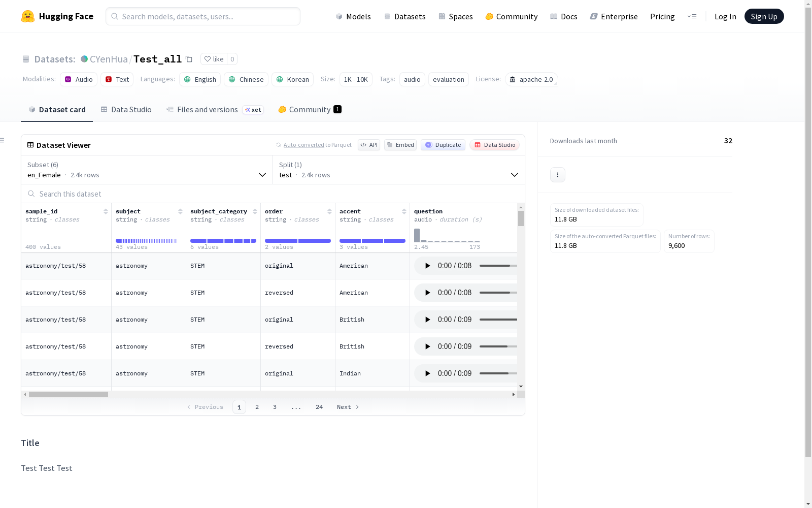Screen dimensions: 812x508
Task: Open the Files and versions tab
Action: 215,110
